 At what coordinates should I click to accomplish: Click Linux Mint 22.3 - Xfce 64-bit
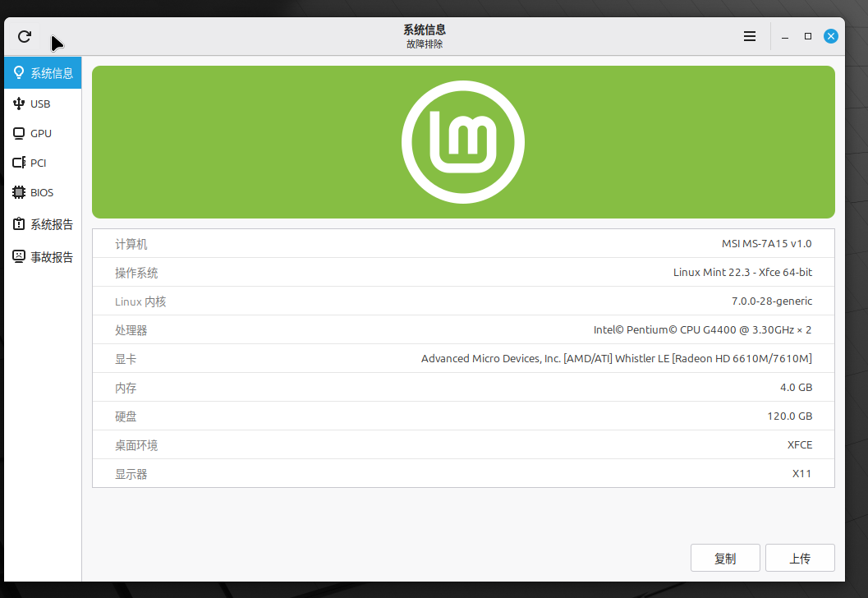click(743, 273)
